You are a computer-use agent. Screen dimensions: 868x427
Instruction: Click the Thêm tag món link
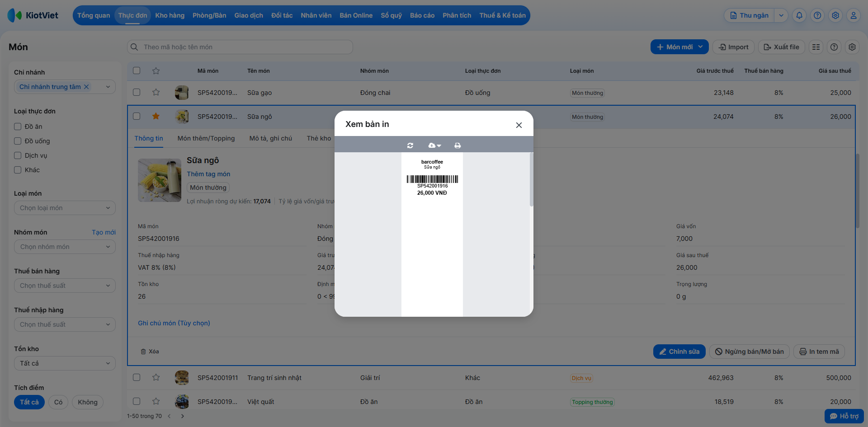(x=208, y=174)
